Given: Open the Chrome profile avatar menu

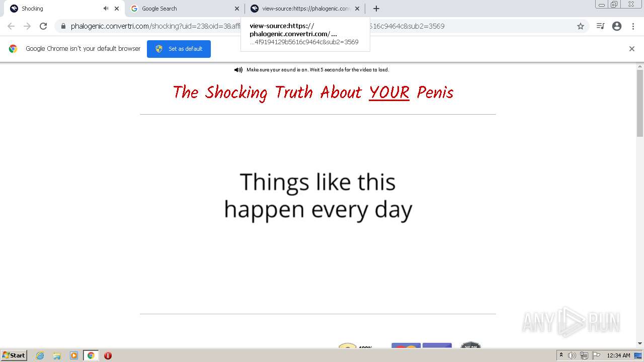Looking at the screenshot, I should [617, 26].
